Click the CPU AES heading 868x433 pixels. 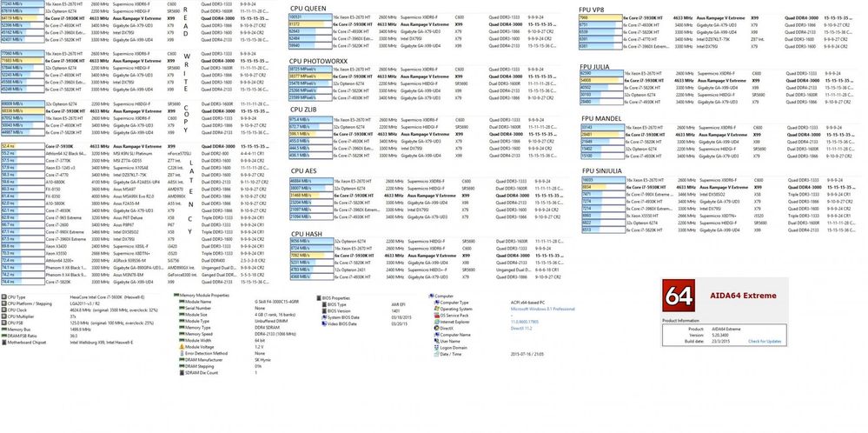tap(302, 171)
